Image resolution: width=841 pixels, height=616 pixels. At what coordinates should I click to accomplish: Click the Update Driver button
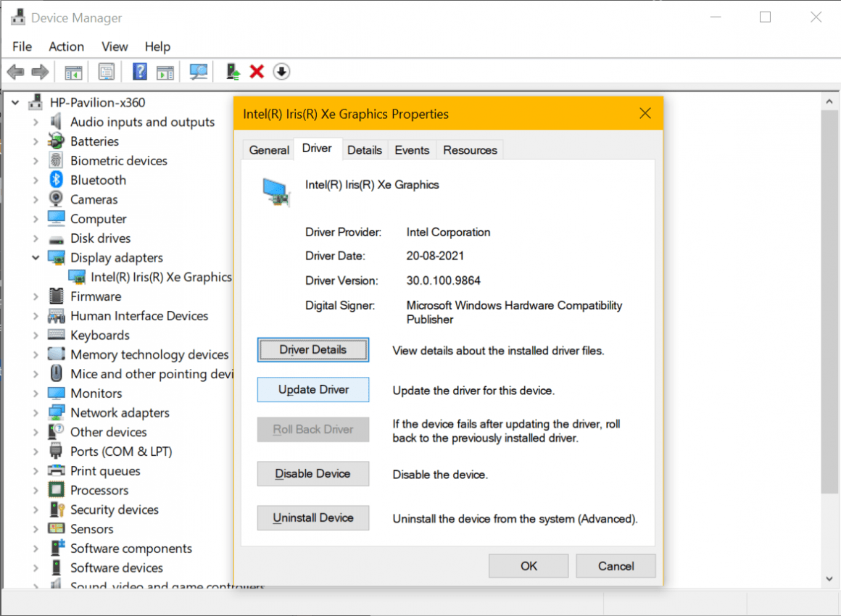click(x=312, y=389)
